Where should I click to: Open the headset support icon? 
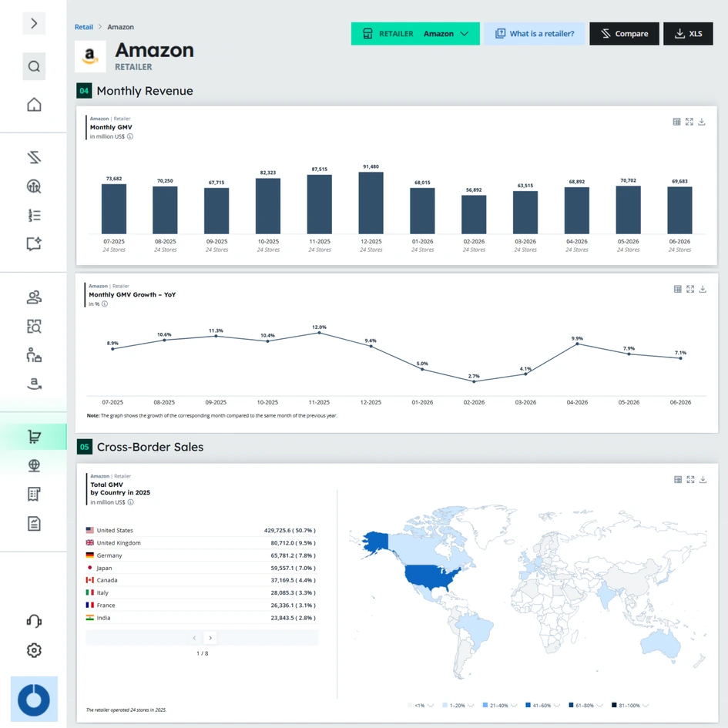click(x=34, y=621)
